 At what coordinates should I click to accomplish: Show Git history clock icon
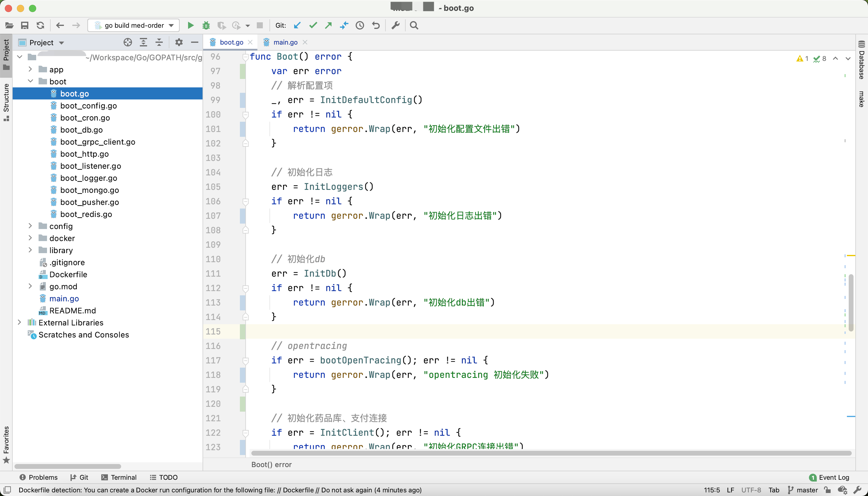pyautogui.click(x=360, y=26)
